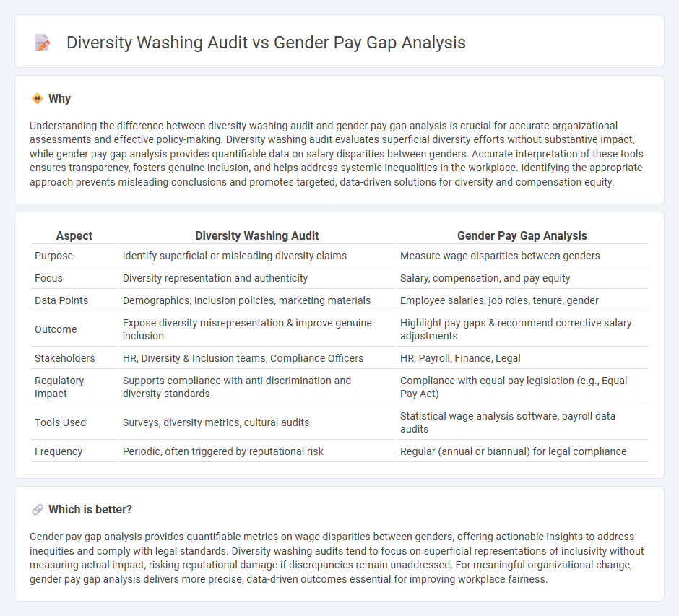Click the chain link icon beside Which is better?
The image size is (679, 616).
pos(38,510)
